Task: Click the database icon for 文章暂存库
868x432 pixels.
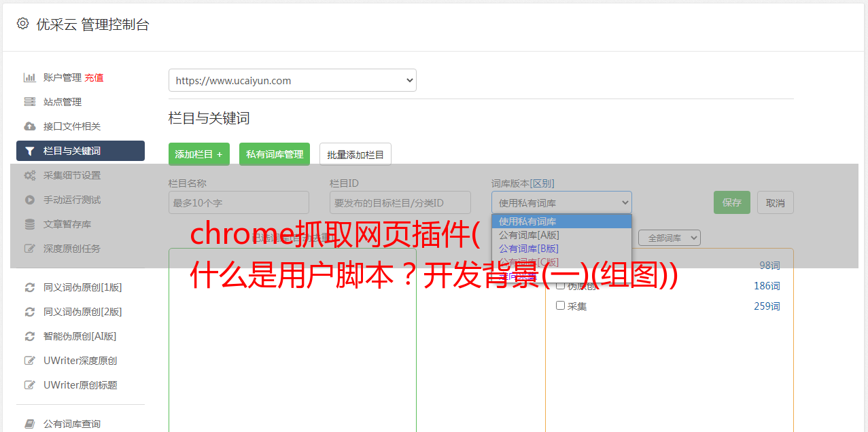Action: pos(30,224)
